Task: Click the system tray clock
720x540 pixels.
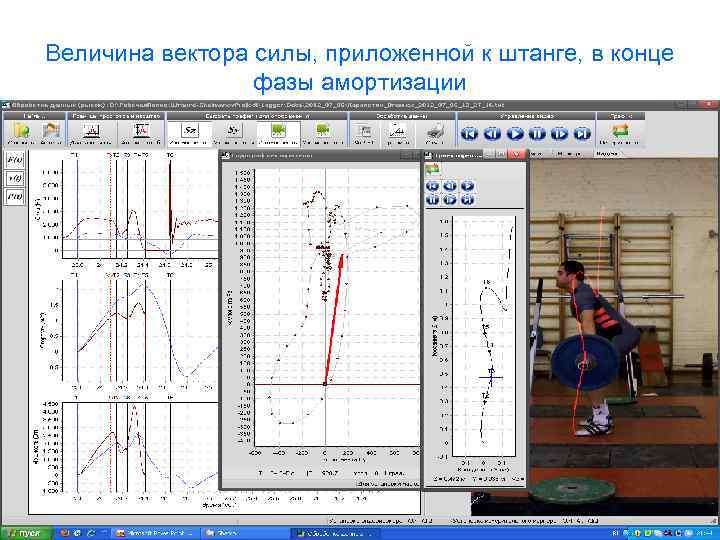Action: [706, 534]
